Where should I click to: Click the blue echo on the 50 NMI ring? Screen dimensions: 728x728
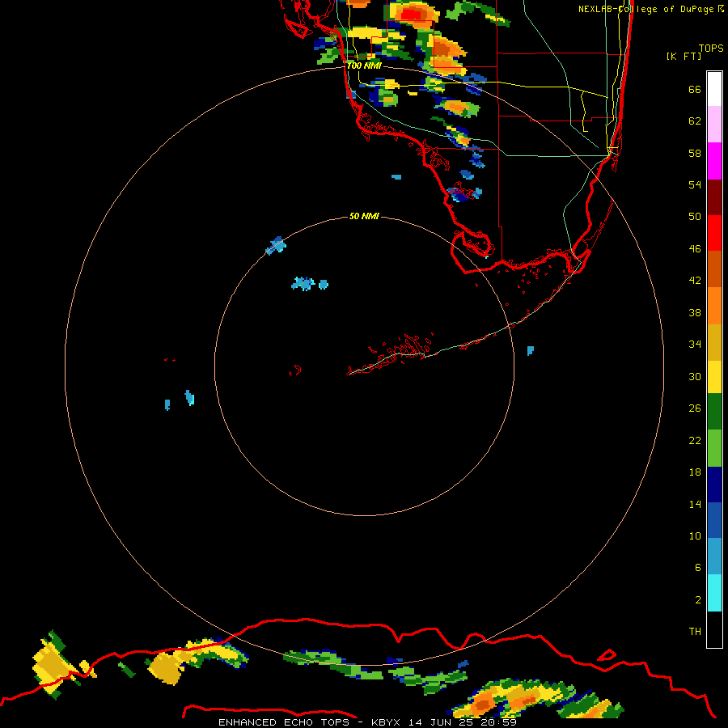pos(276,246)
